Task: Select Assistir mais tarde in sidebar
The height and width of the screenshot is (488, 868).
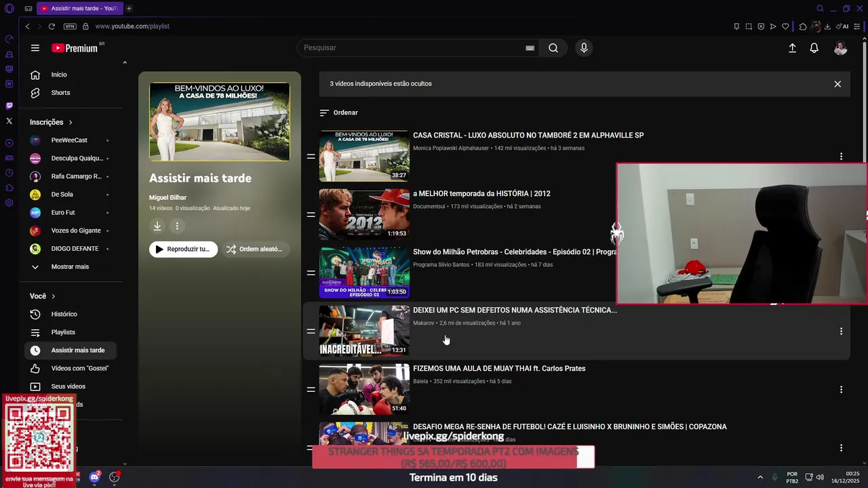Action: point(71,350)
